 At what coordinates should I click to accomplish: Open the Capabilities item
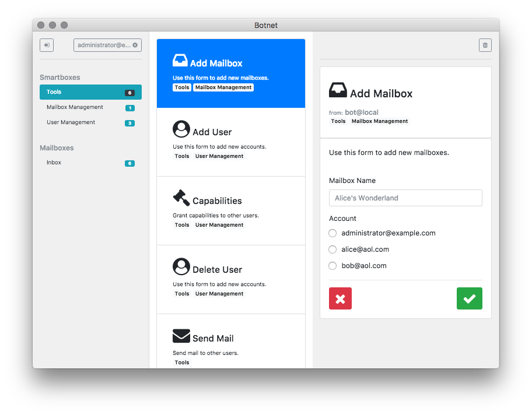pyautogui.click(x=231, y=211)
